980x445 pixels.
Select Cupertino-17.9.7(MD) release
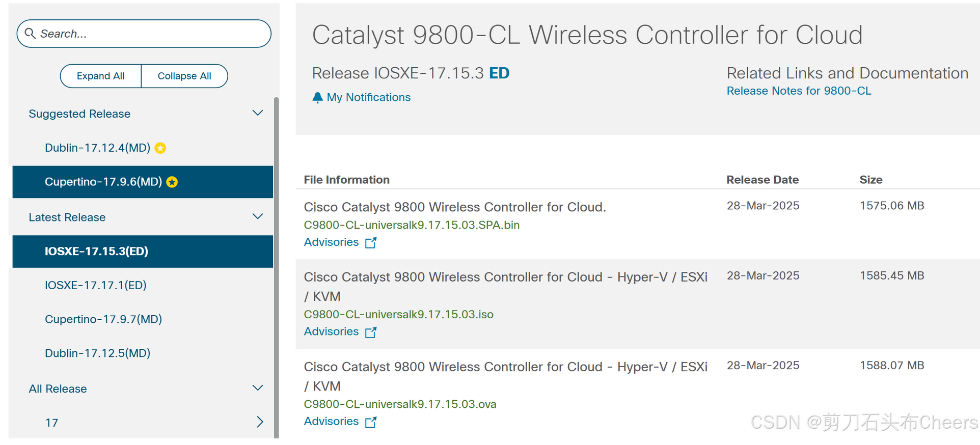103,319
